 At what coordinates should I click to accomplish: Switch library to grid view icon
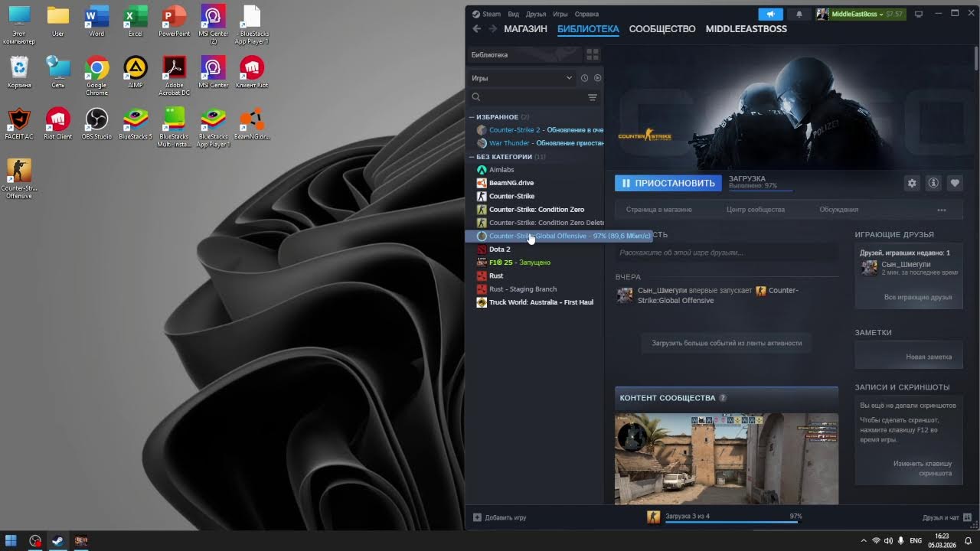point(593,54)
